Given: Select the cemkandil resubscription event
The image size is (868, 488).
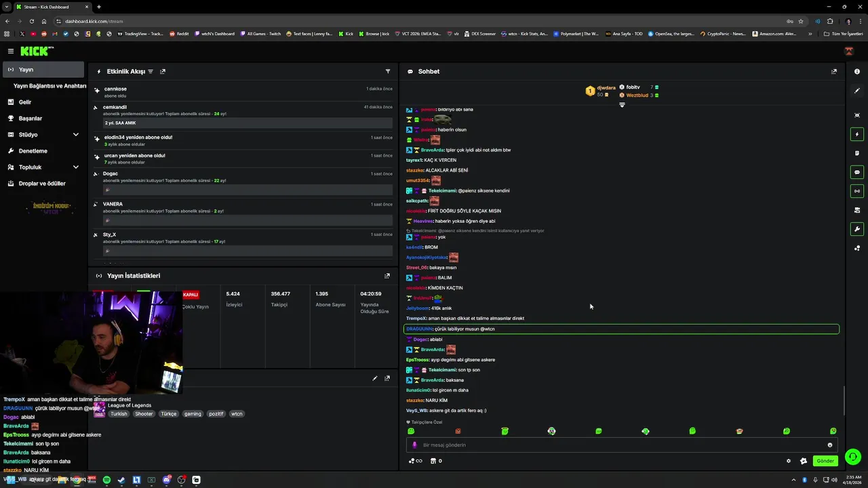Looking at the screenshot, I should click(243, 115).
